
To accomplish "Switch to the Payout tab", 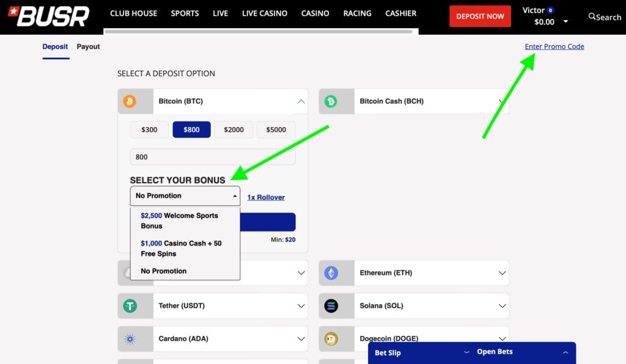I will click(x=88, y=46).
